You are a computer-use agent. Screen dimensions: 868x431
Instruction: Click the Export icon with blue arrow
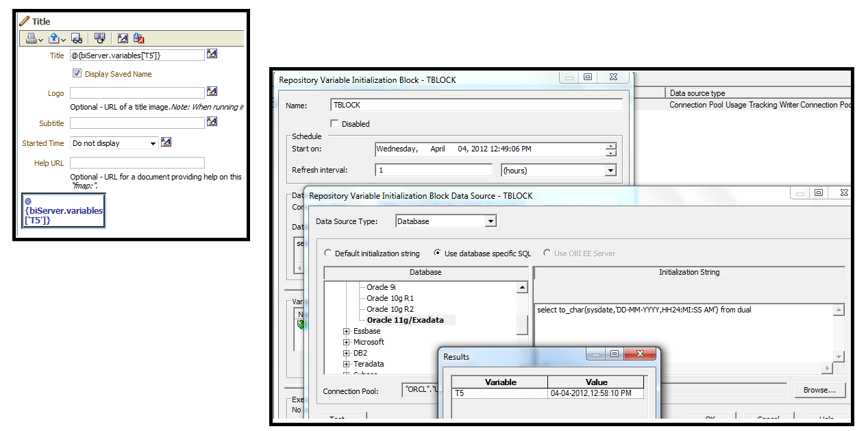coord(55,38)
